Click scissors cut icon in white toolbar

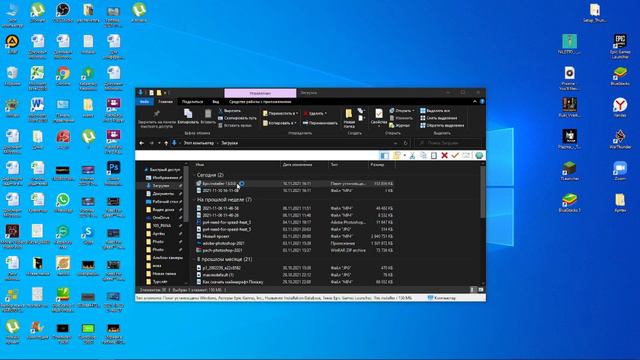tap(412, 156)
